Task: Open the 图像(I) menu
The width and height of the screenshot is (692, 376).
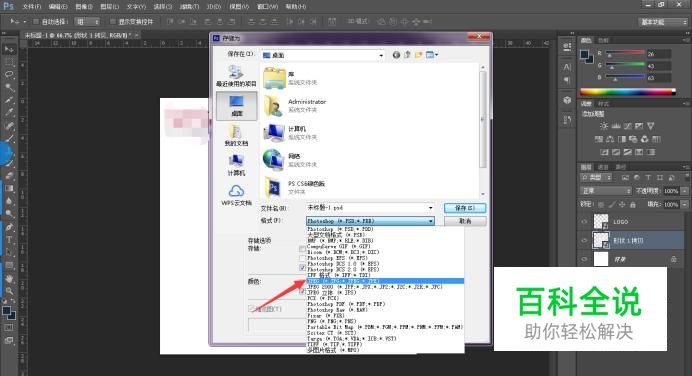Action: pos(84,7)
